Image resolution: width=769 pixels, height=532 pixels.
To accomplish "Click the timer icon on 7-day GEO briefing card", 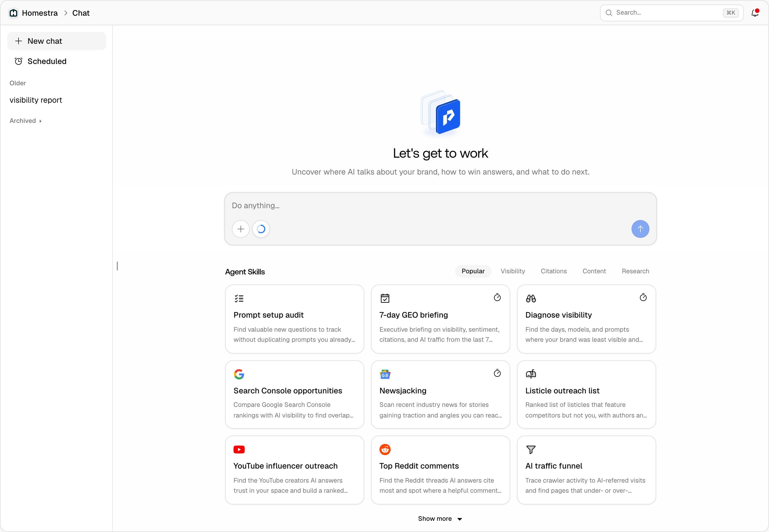I will pos(497,297).
